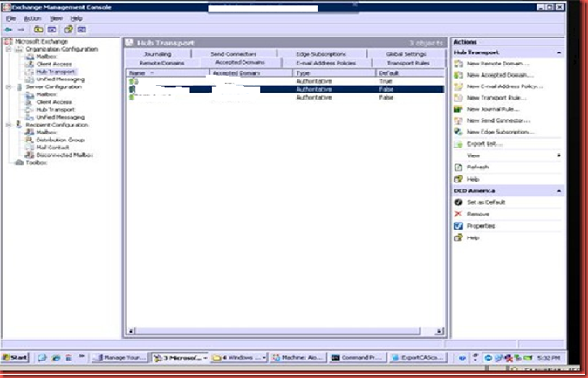Click the Back arrow in the toolbar
The width and height of the screenshot is (588, 378).
8,30
